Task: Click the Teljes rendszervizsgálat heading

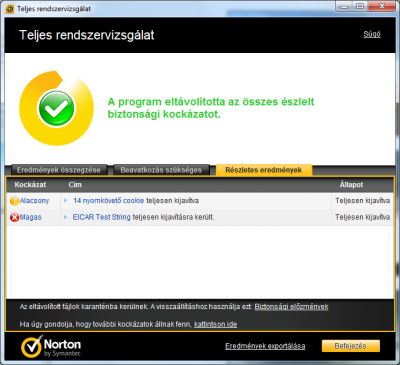Action: [87, 35]
